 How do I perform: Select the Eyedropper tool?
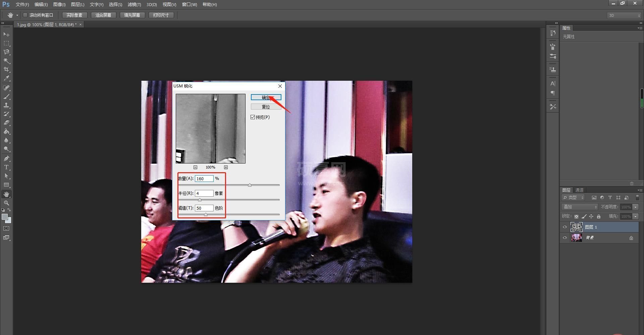pyautogui.click(x=6, y=78)
